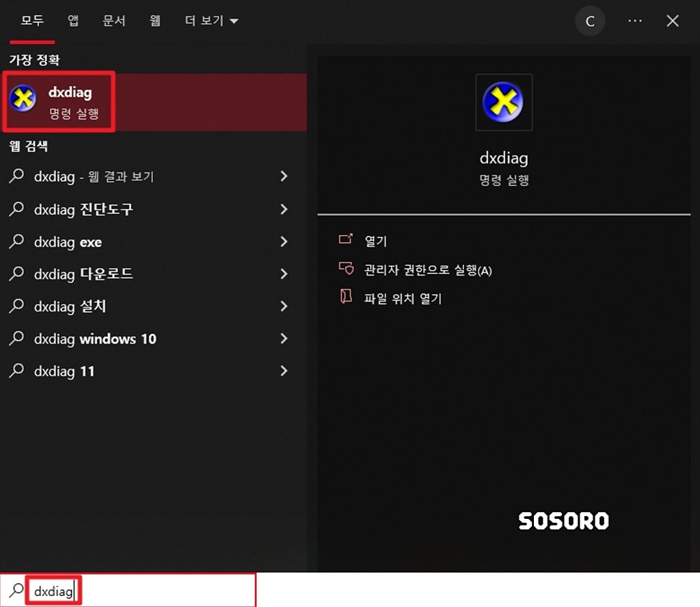Click the open file location folder icon
This screenshot has height=607, width=700.
click(346, 297)
